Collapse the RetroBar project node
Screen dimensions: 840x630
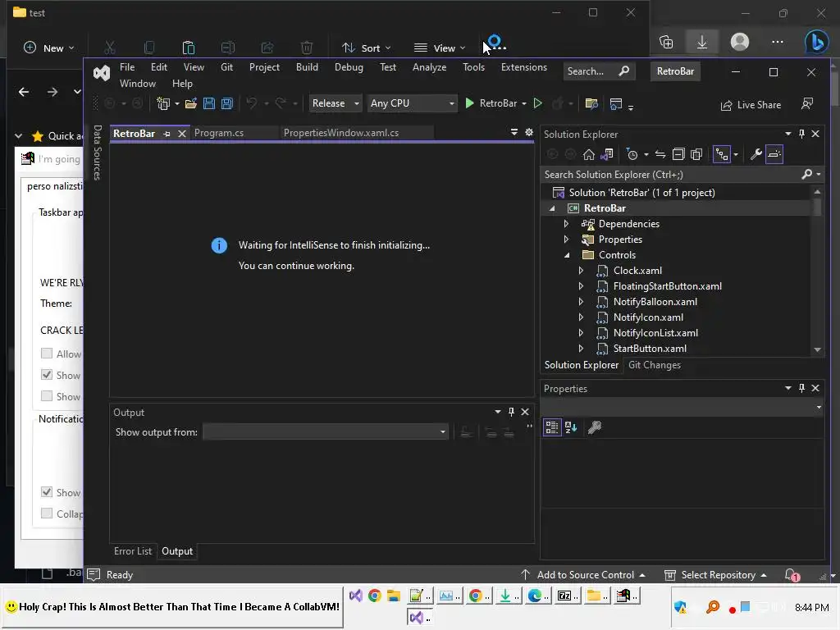[x=552, y=208]
